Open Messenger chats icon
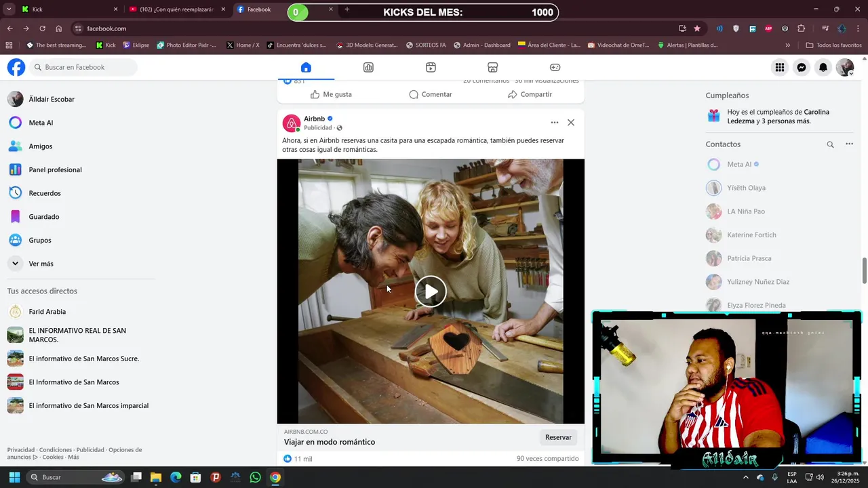This screenshot has height=488, width=868. [x=802, y=67]
